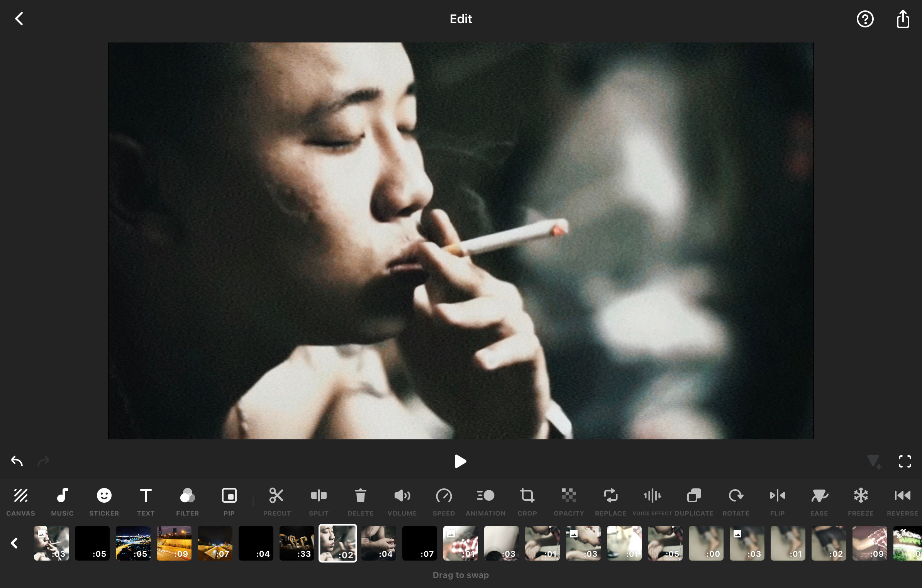The image size is (922, 588).
Task: Adjust clip Volume
Action: pyautogui.click(x=402, y=502)
